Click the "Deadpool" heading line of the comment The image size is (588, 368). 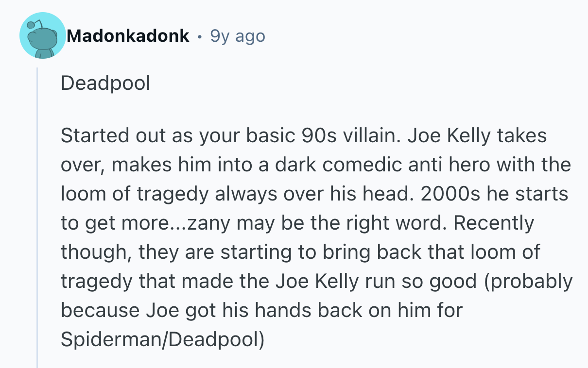tap(105, 84)
